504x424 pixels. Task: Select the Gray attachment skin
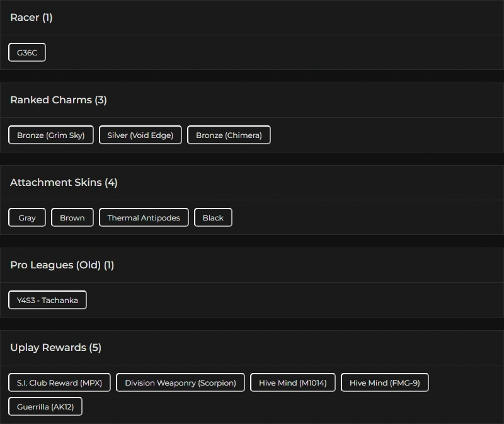(x=27, y=218)
